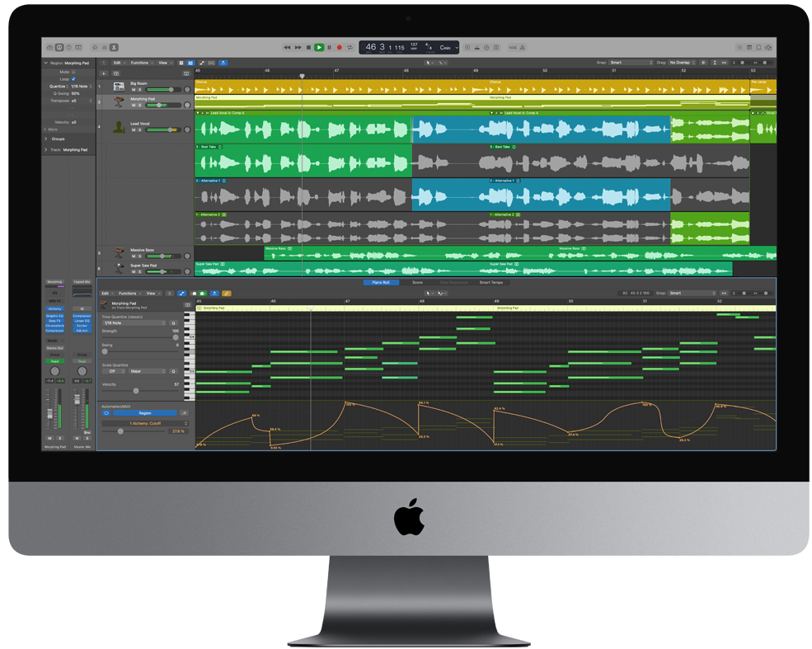The height and width of the screenshot is (649, 812).
Task: Solo the Big Room track
Action: 139,90
